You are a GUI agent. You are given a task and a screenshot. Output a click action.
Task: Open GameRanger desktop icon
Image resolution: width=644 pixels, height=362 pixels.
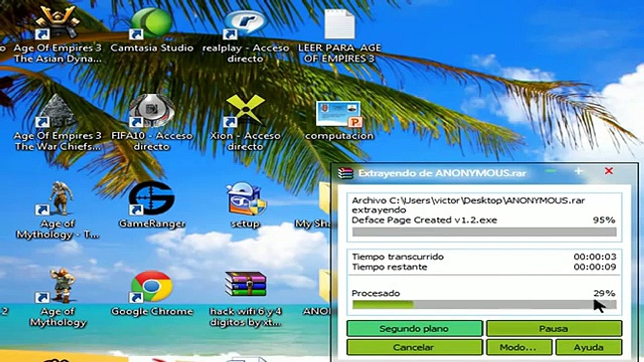(x=151, y=199)
